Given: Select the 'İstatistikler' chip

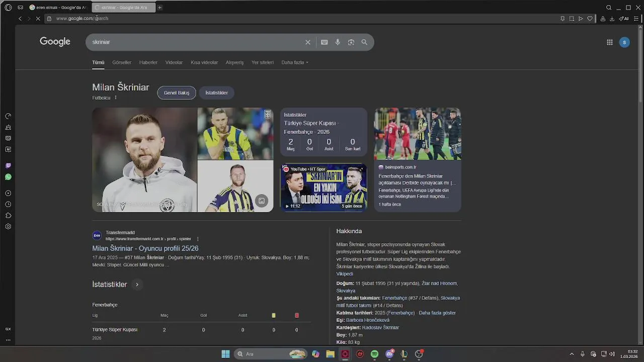Looking at the screenshot, I should click(x=217, y=93).
